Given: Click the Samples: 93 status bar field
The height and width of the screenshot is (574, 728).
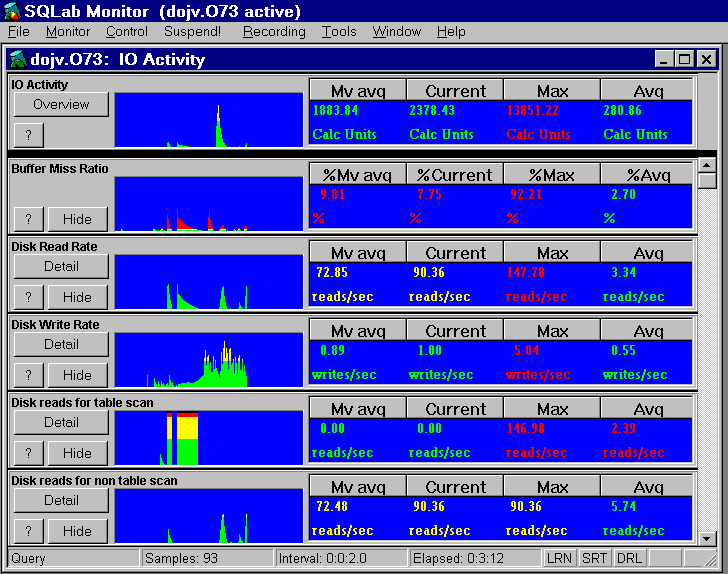Looking at the screenshot, I should tap(207, 558).
